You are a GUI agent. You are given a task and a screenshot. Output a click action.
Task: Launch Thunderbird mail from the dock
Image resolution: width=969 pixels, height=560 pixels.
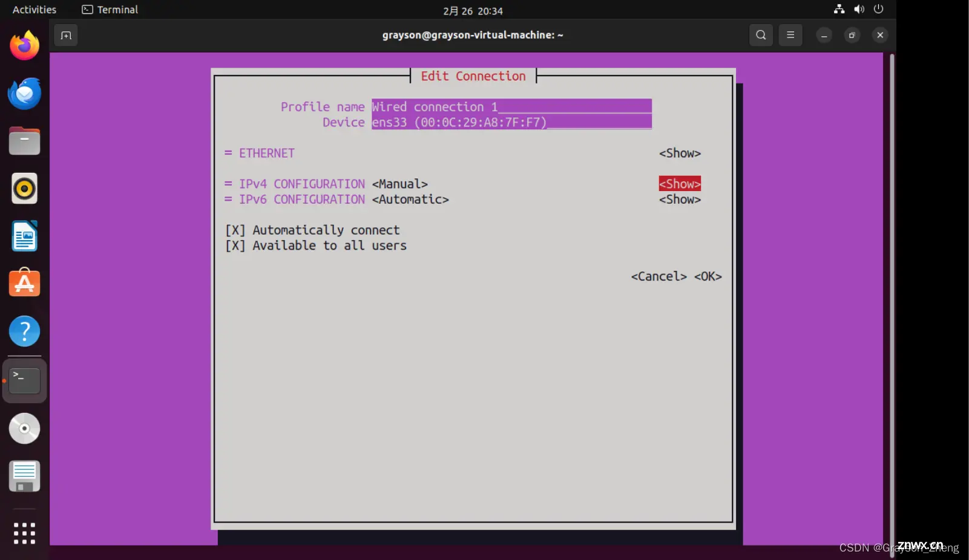tap(24, 94)
